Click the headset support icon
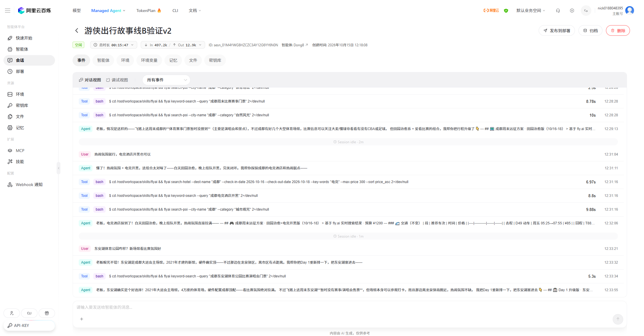 pos(558,11)
